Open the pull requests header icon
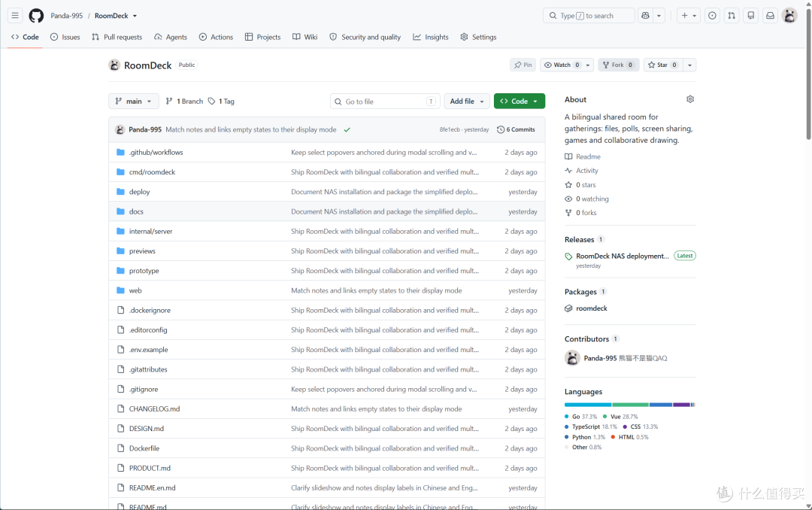 coord(732,16)
